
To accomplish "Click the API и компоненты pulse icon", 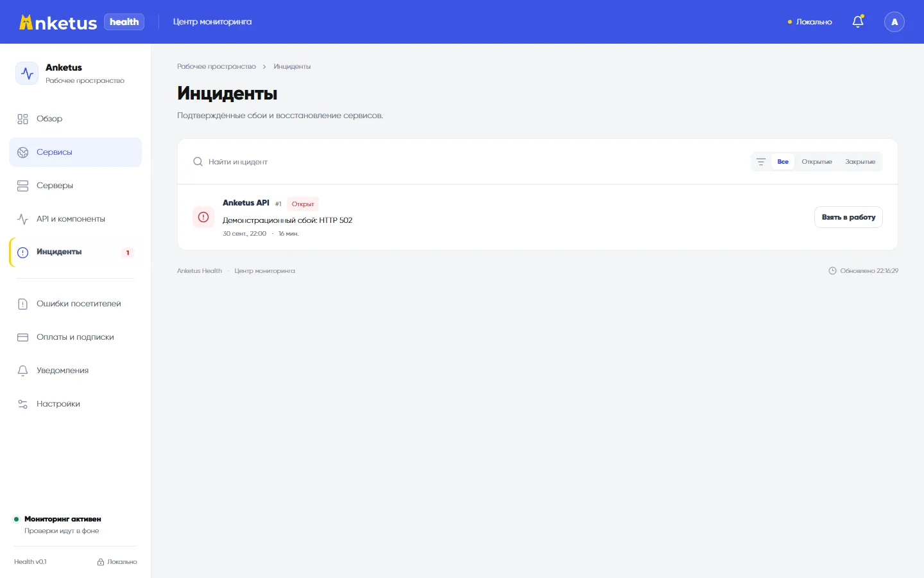I will pyautogui.click(x=23, y=219).
